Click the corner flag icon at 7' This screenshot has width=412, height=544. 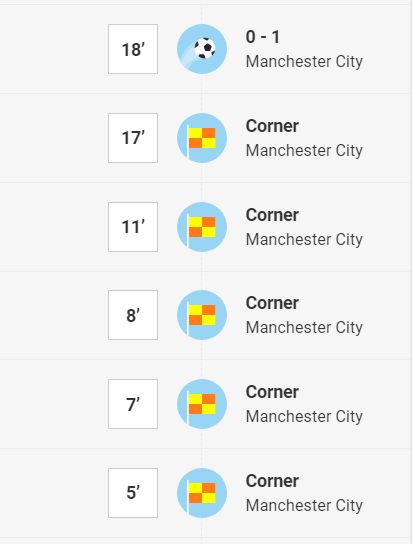[x=202, y=404]
